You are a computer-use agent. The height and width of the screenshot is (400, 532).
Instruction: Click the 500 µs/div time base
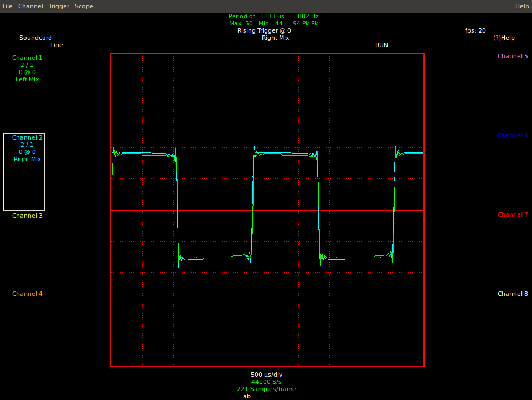coord(266,375)
